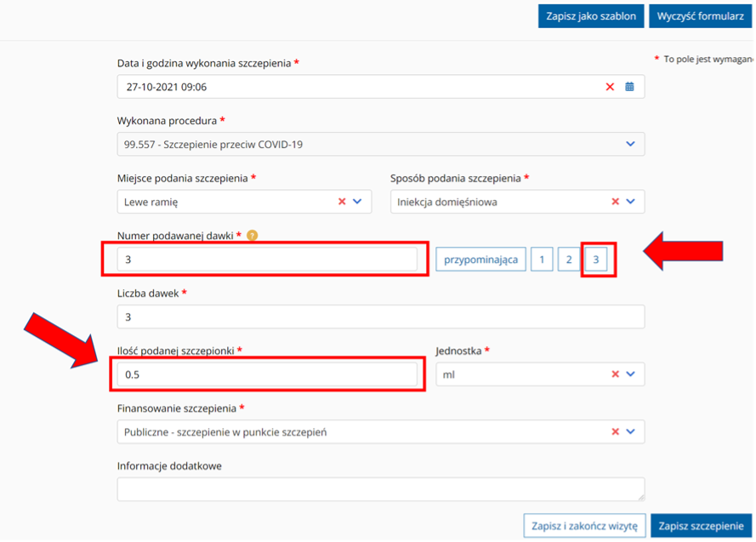Click Zapisz i zakończ wizytę button
The image size is (756, 542).
click(x=584, y=525)
